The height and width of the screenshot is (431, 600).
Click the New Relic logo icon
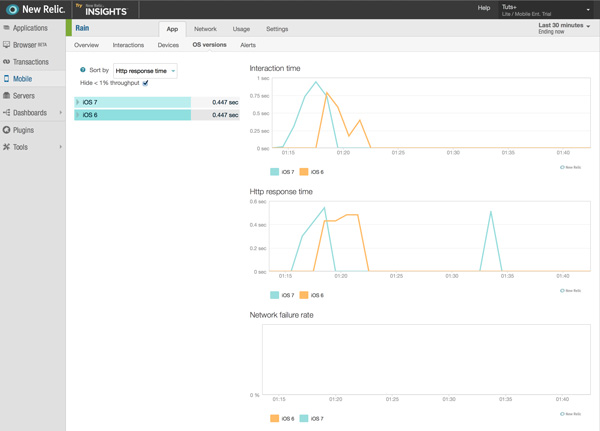coord(12,10)
